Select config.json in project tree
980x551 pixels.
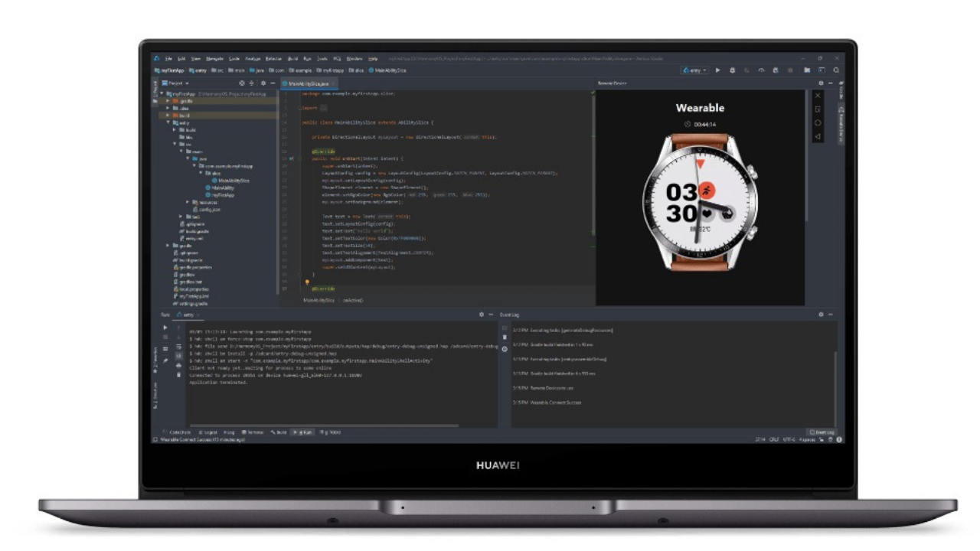click(207, 210)
